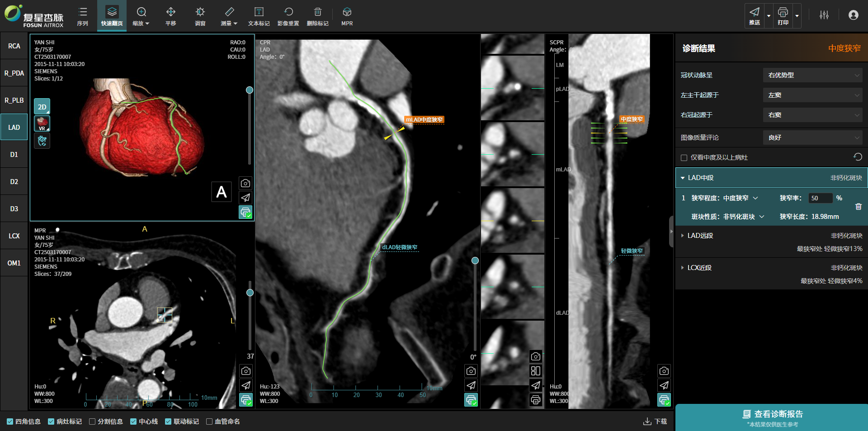Select the VR heart rendering mode
Image resolution: width=868 pixels, height=431 pixels.
coord(42,123)
